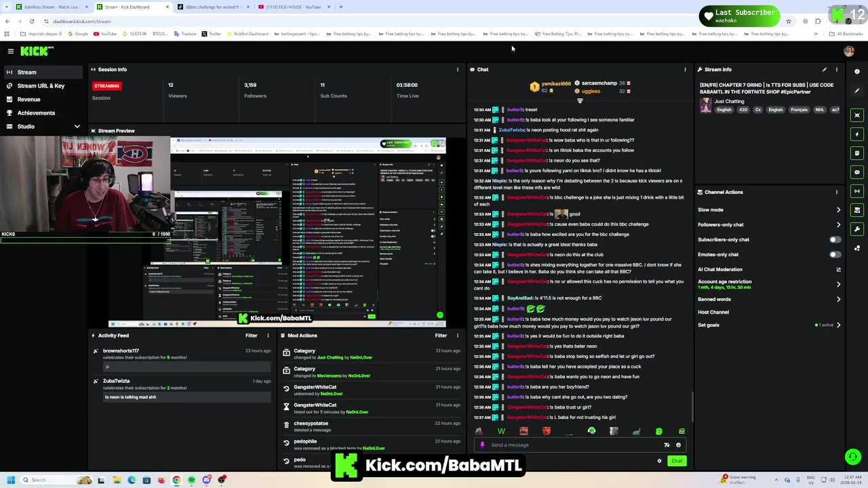Image resolution: width=868 pixels, height=488 pixels.
Task: Open Activity Feed three-dot menu
Action: pos(267,335)
